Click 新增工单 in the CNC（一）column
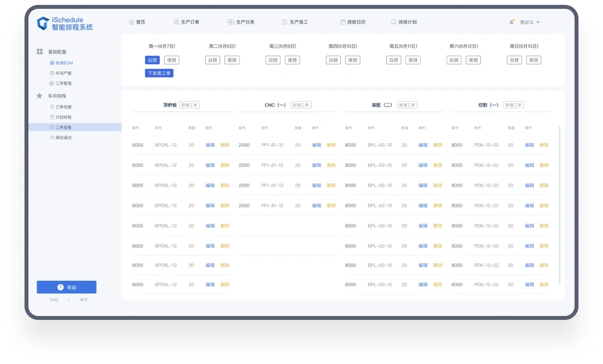This screenshot has width=603, height=364. tap(301, 104)
